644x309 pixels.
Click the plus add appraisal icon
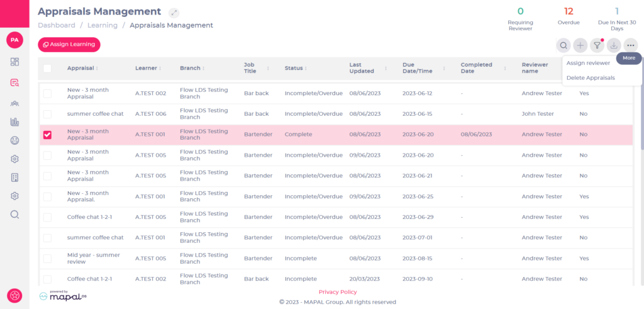pyautogui.click(x=580, y=45)
